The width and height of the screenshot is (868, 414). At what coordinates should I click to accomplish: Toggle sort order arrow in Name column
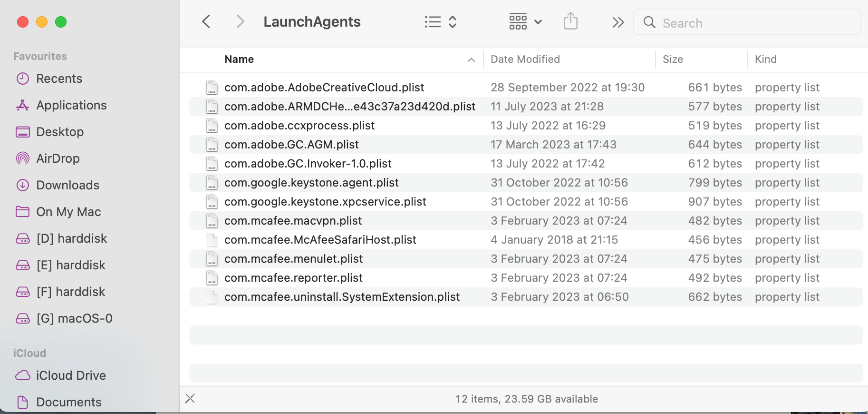(x=471, y=59)
